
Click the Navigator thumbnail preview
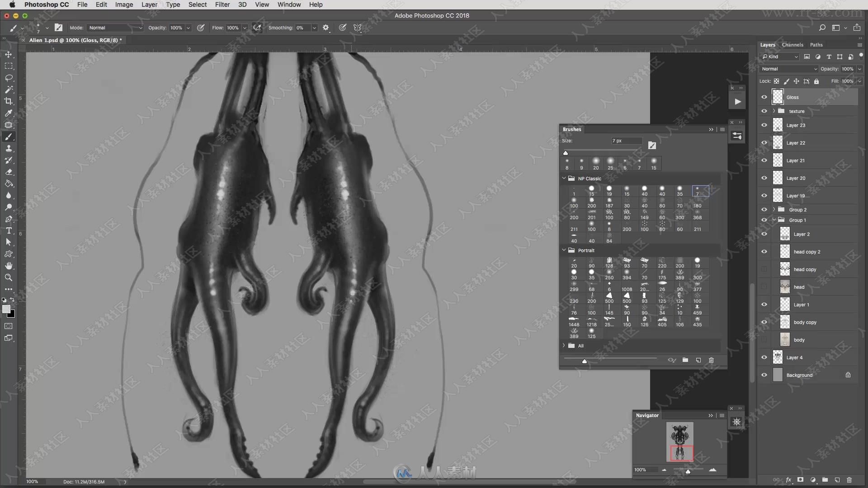pos(679,441)
